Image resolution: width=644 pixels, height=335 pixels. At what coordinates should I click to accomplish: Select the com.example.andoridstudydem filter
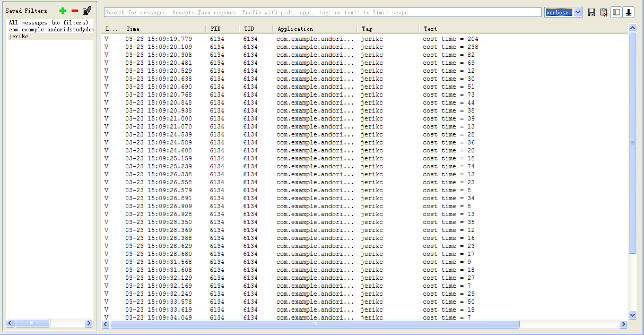pos(51,30)
